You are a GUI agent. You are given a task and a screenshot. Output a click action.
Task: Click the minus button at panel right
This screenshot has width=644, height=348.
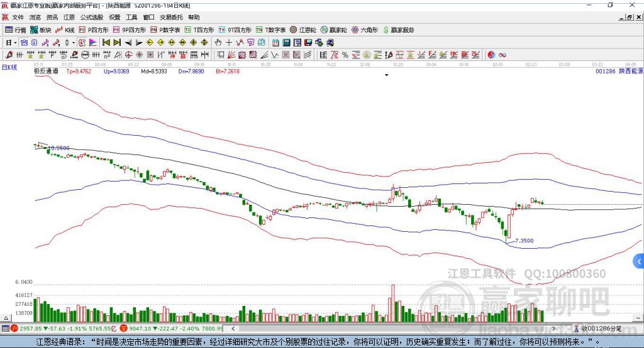tap(638, 318)
